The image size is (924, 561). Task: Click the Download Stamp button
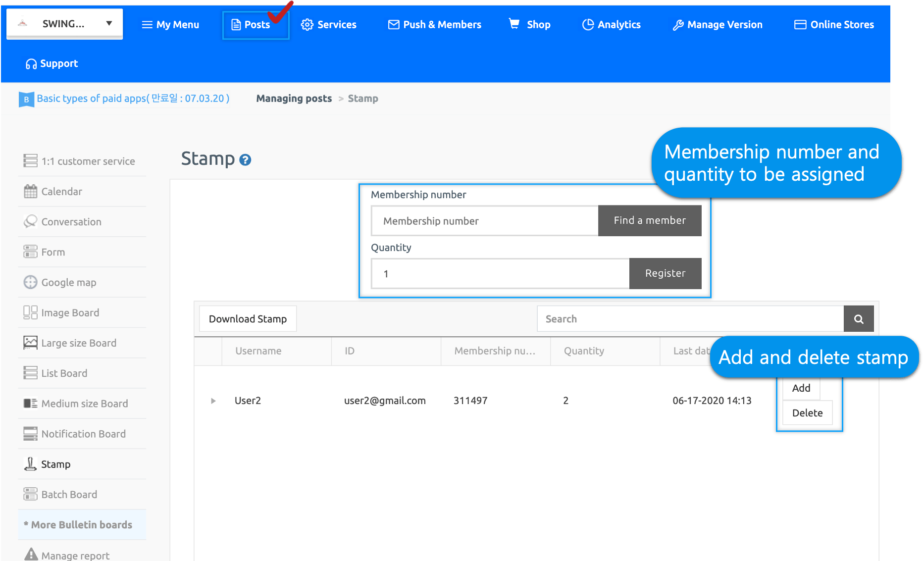click(248, 319)
